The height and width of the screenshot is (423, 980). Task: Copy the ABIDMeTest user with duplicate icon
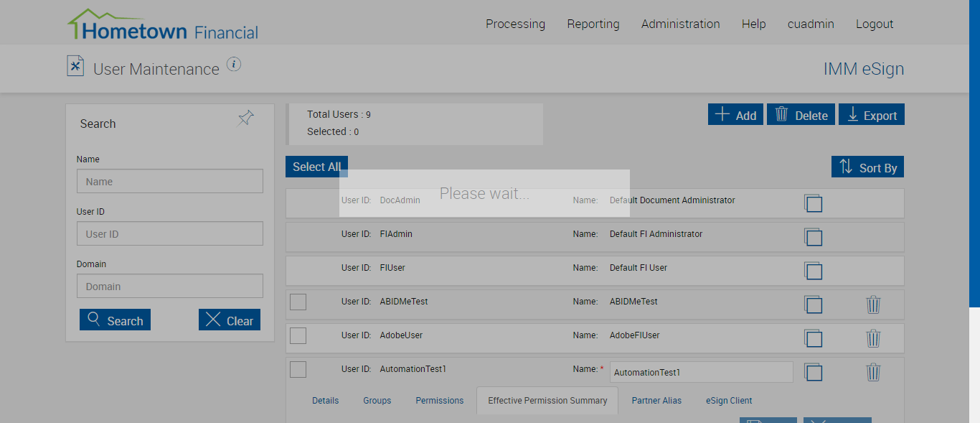(x=813, y=305)
